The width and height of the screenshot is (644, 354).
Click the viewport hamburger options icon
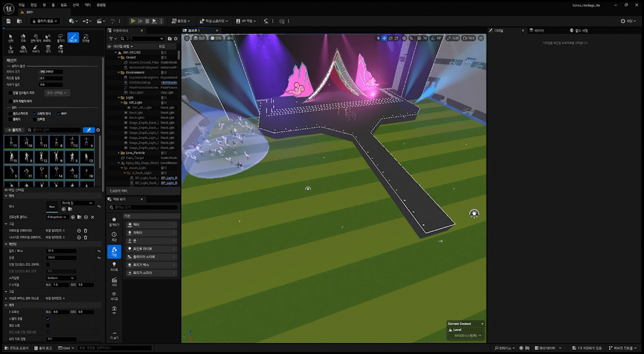click(187, 38)
